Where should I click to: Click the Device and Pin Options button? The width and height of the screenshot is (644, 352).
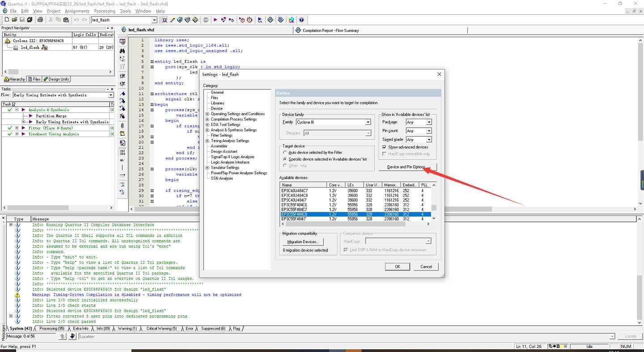pyautogui.click(x=408, y=167)
